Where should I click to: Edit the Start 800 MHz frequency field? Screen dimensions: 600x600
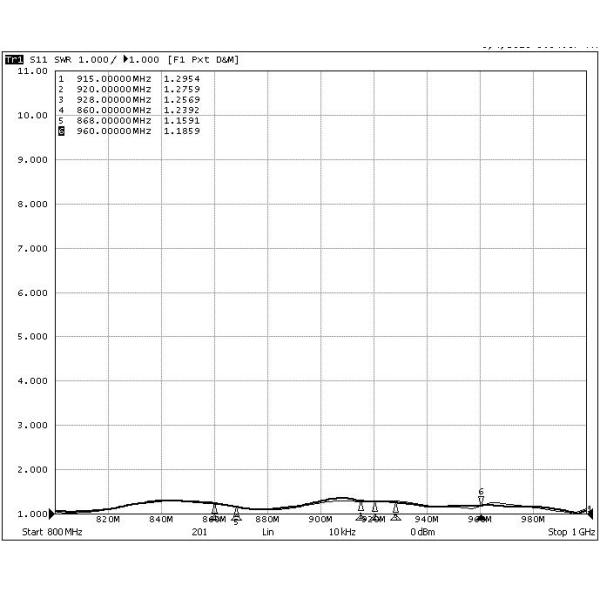pos(54,532)
